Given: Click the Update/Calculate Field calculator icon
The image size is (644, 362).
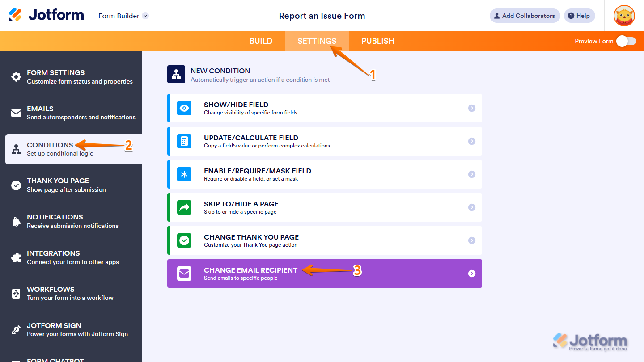Looking at the screenshot, I should pyautogui.click(x=184, y=141).
